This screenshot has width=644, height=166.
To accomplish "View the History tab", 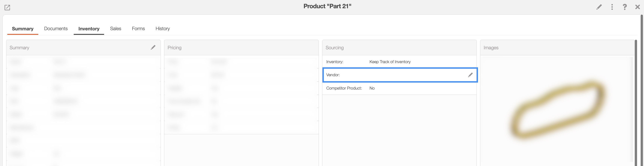I will (162, 29).
